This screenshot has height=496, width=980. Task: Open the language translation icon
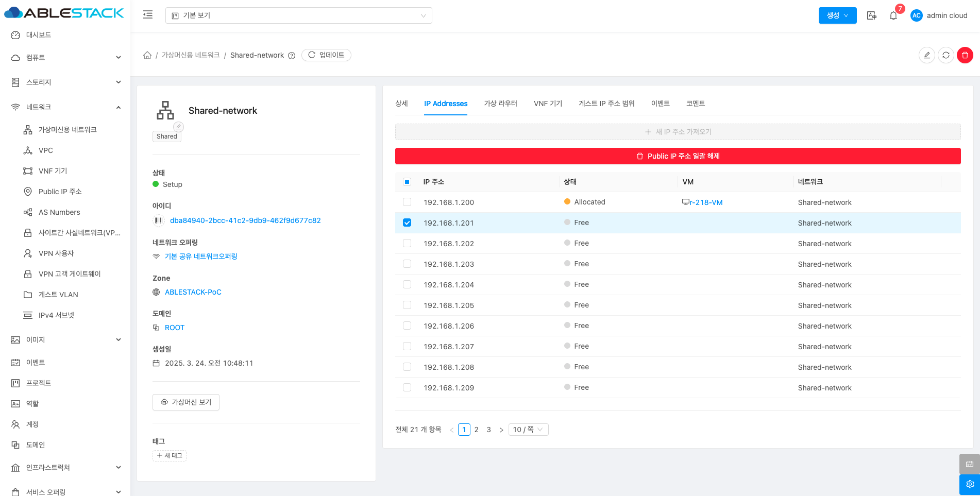871,15
